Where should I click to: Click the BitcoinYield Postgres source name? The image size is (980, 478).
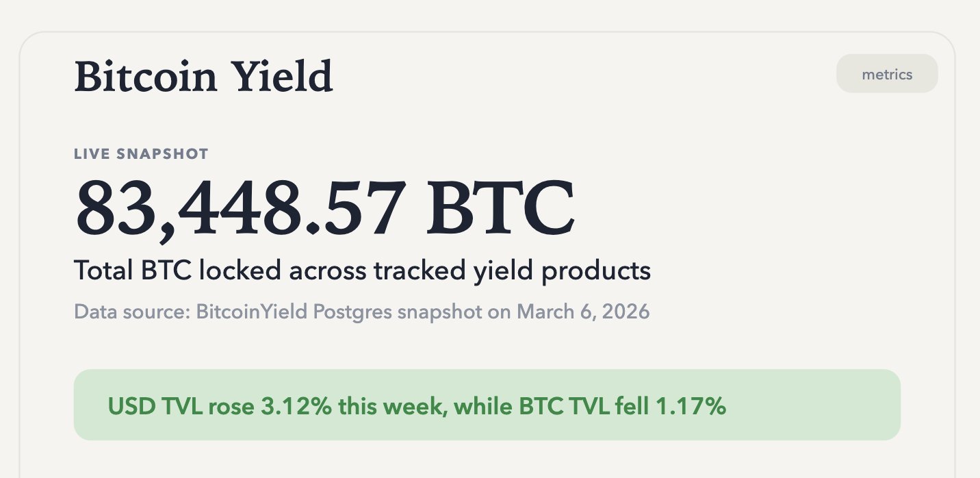[x=294, y=312]
